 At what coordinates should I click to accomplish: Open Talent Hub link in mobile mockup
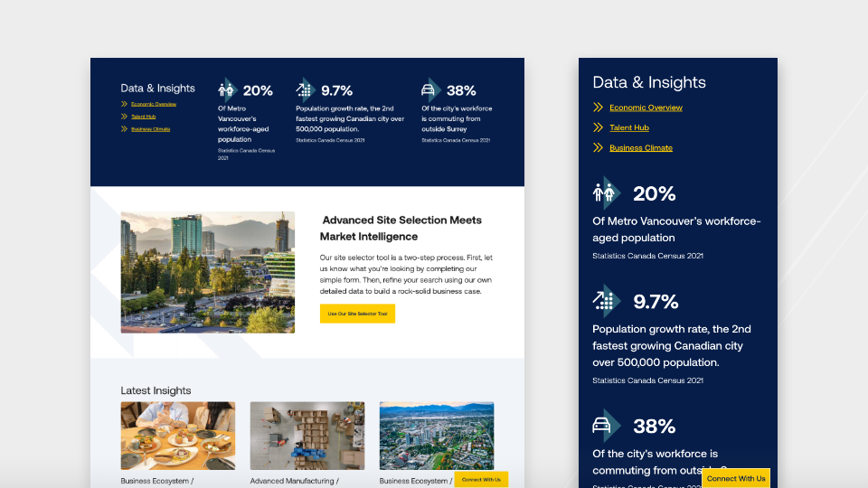[x=629, y=127]
